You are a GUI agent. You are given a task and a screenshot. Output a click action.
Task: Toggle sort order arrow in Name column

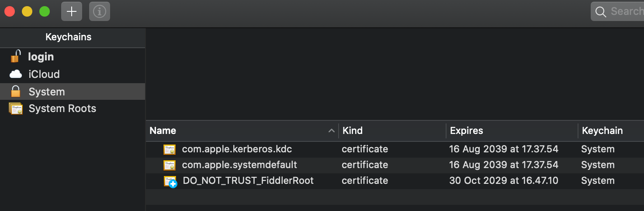pyautogui.click(x=331, y=131)
